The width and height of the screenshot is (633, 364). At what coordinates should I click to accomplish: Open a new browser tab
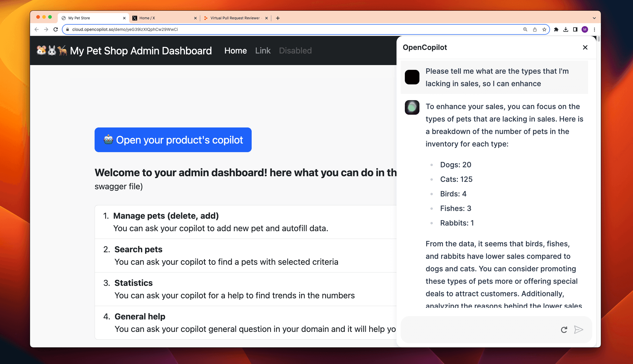[278, 18]
